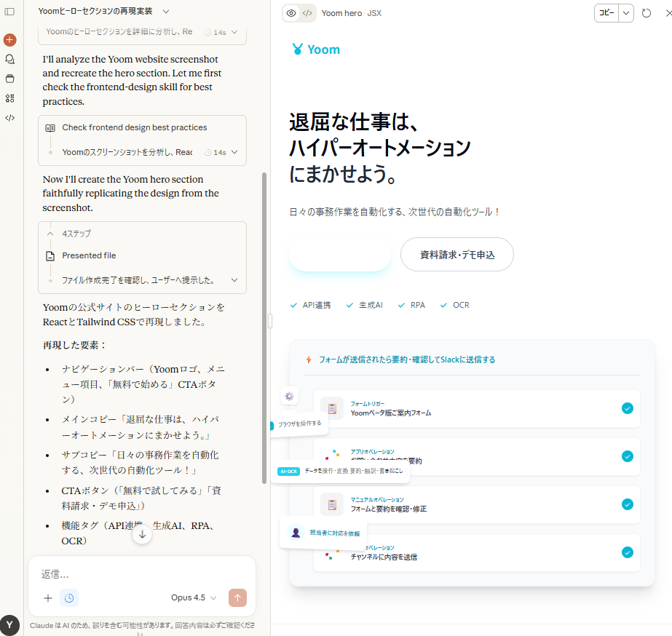Viewport: 672px width, 636px height.
Task: Click the Yoom logo in preview
Action: (316, 49)
